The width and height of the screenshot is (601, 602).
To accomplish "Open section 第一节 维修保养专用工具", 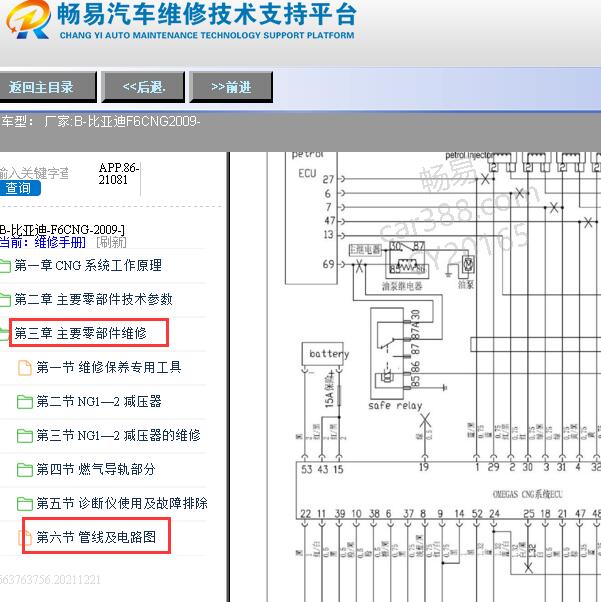I will click(x=109, y=367).
